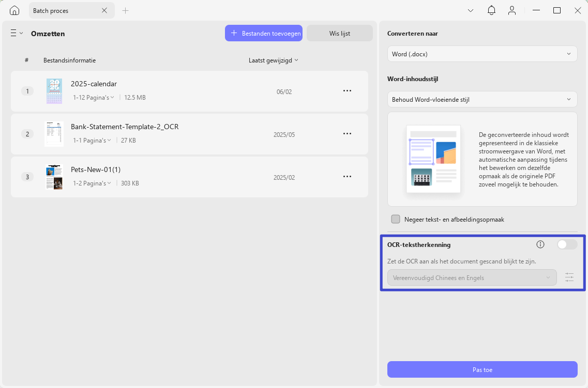Click Wis lijst button
The image size is (588, 388).
340,34
